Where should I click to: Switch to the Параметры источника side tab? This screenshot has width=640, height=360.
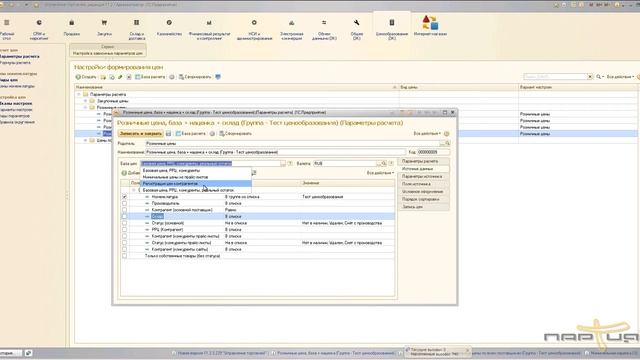click(423, 176)
